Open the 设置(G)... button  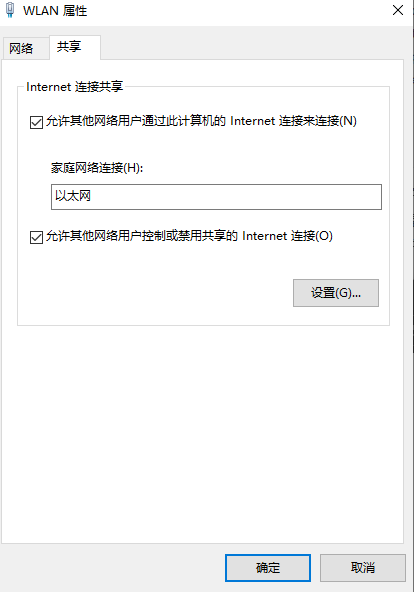pyautogui.click(x=336, y=293)
